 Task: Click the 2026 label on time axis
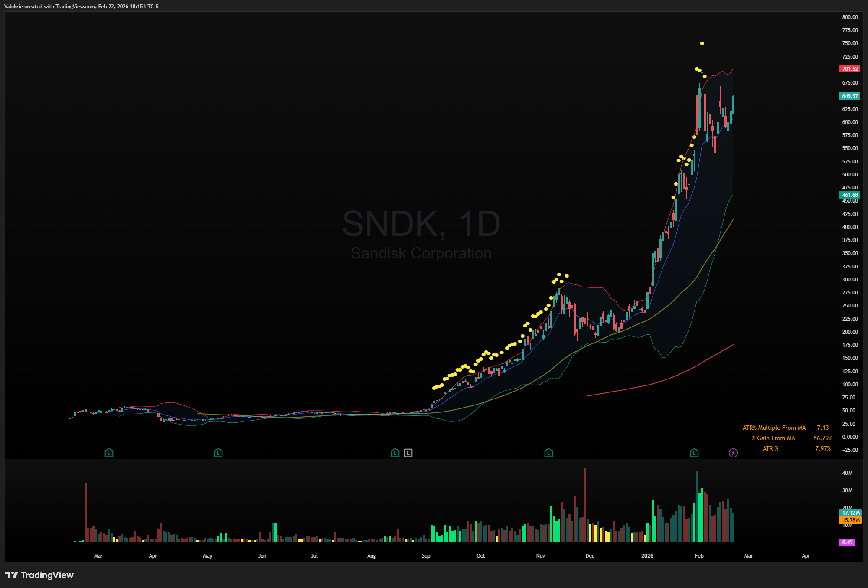pyautogui.click(x=647, y=556)
